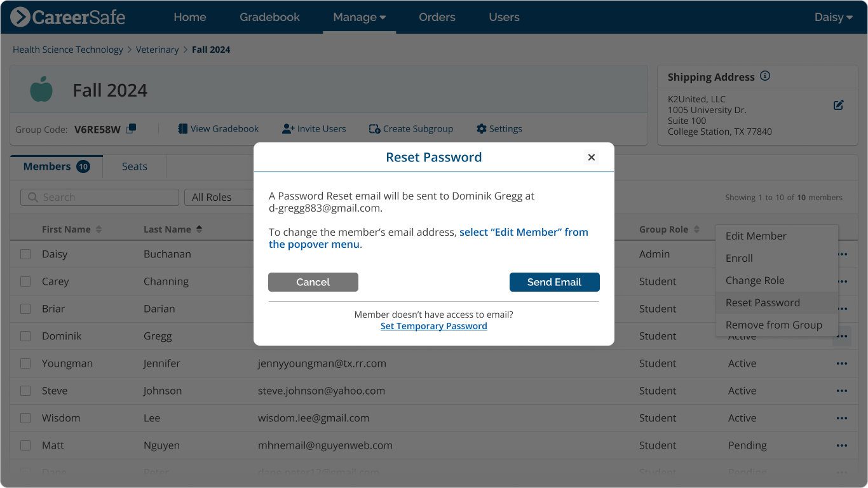This screenshot has width=868, height=488.
Task: Switch to the Seats tab
Action: pos(134,166)
